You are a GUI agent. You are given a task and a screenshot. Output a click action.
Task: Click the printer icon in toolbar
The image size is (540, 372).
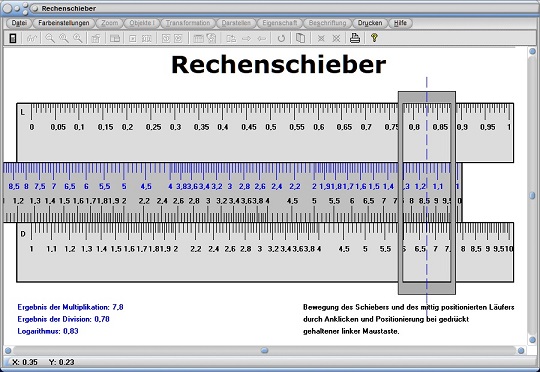(x=355, y=38)
